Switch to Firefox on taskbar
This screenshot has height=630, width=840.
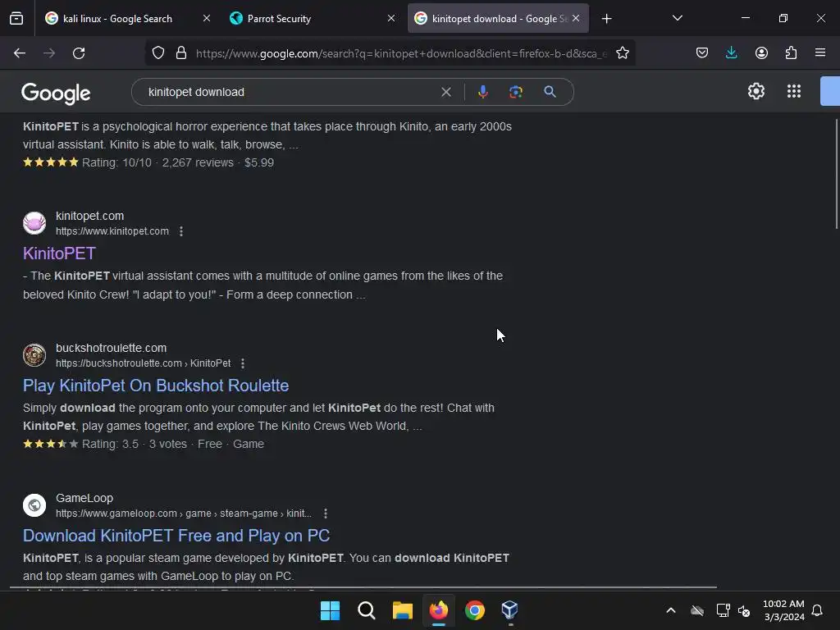439,610
